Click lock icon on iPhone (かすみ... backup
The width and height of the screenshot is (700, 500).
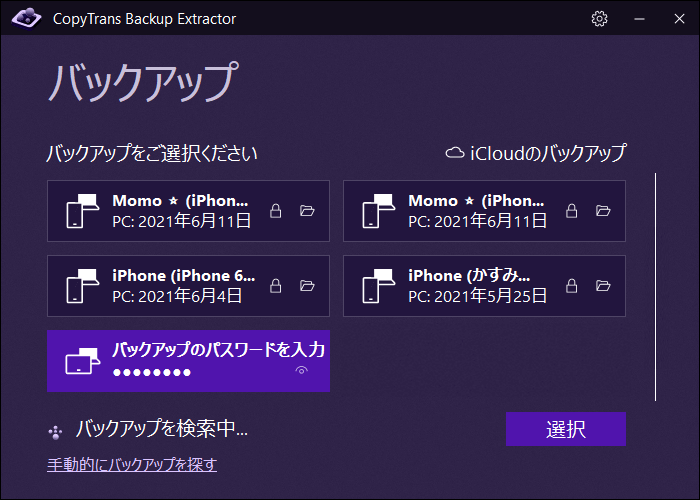(x=571, y=286)
